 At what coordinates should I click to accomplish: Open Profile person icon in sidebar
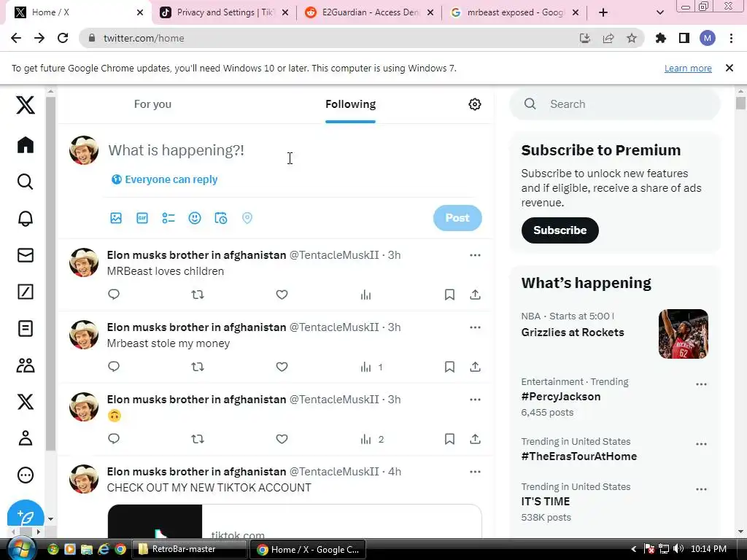pos(26,438)
